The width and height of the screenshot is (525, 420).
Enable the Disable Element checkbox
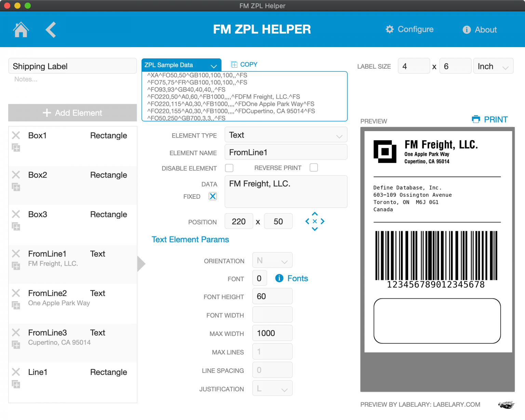229,168
